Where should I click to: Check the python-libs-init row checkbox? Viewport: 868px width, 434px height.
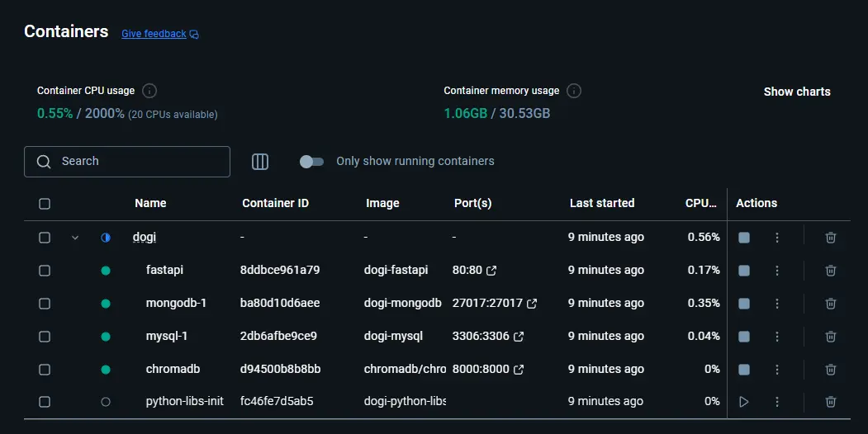coord(45,402)
